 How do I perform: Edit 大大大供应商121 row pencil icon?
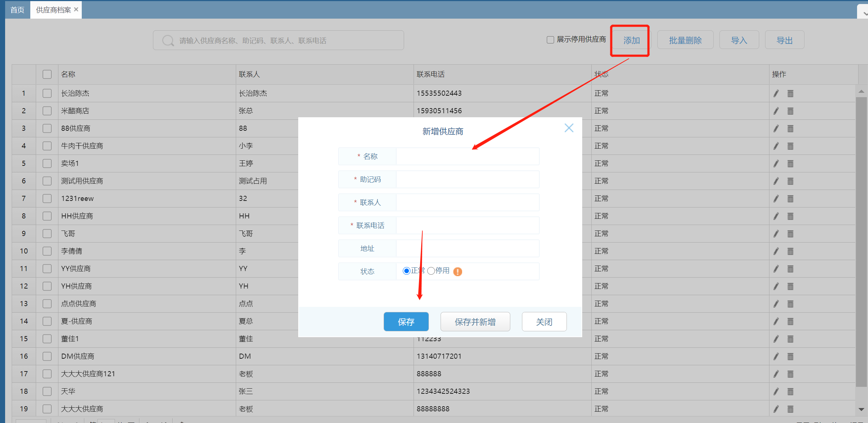(776, 374)
